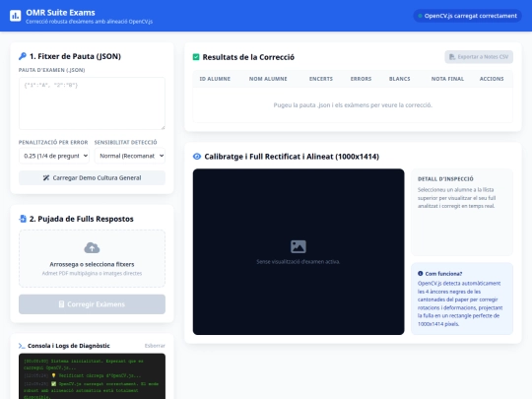Click the OMR Suite Exams title
The image size is (532, 399).
point(60,13)
